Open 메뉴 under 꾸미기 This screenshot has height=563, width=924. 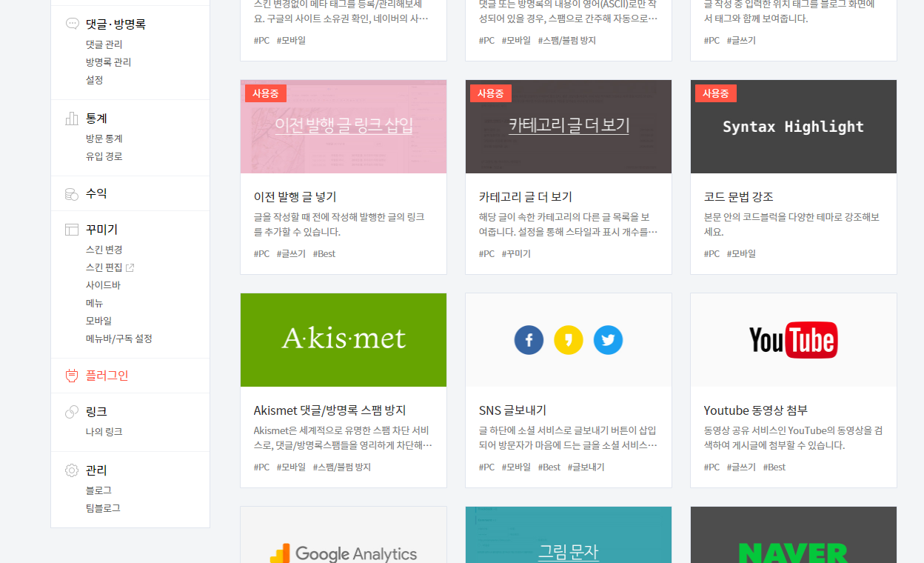point(94,303)
